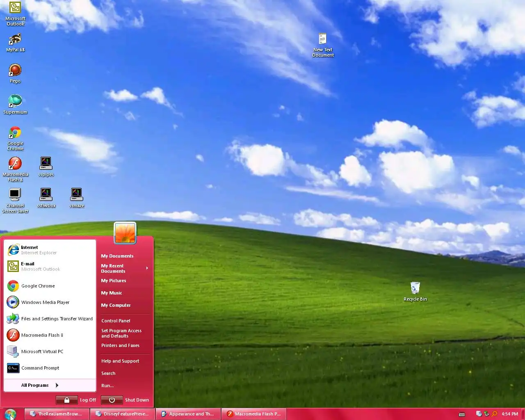The width and height of the screenshot is (525, 420).
Task: Select the Recycle Bin desktop icon
Action: 415,292
